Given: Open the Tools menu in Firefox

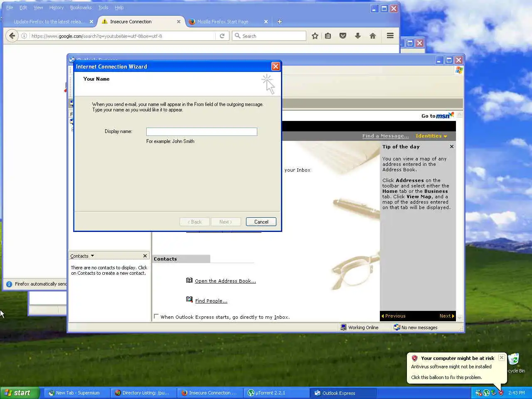Looking at the screenshot, I should [103, 7].
